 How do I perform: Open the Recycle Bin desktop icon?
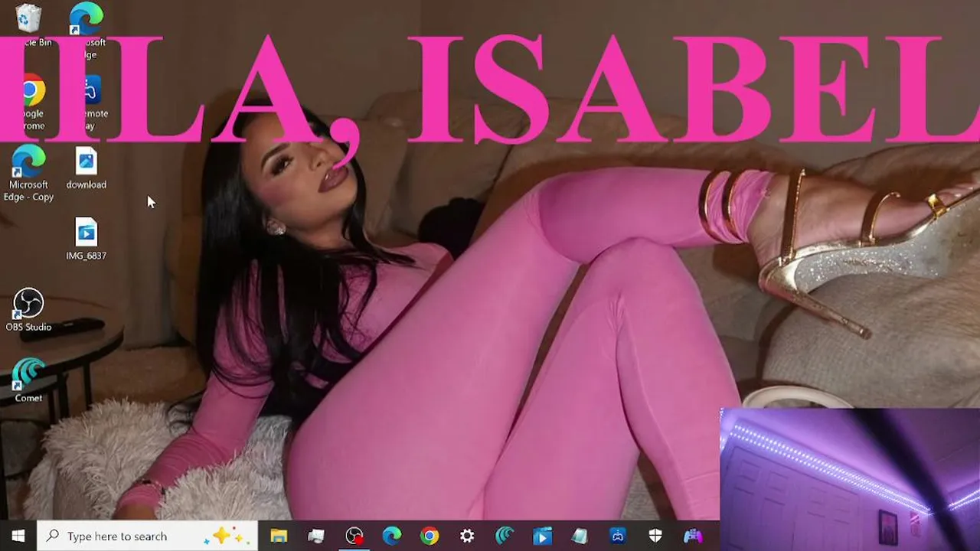pyautogui.click(x=28, y=24)
